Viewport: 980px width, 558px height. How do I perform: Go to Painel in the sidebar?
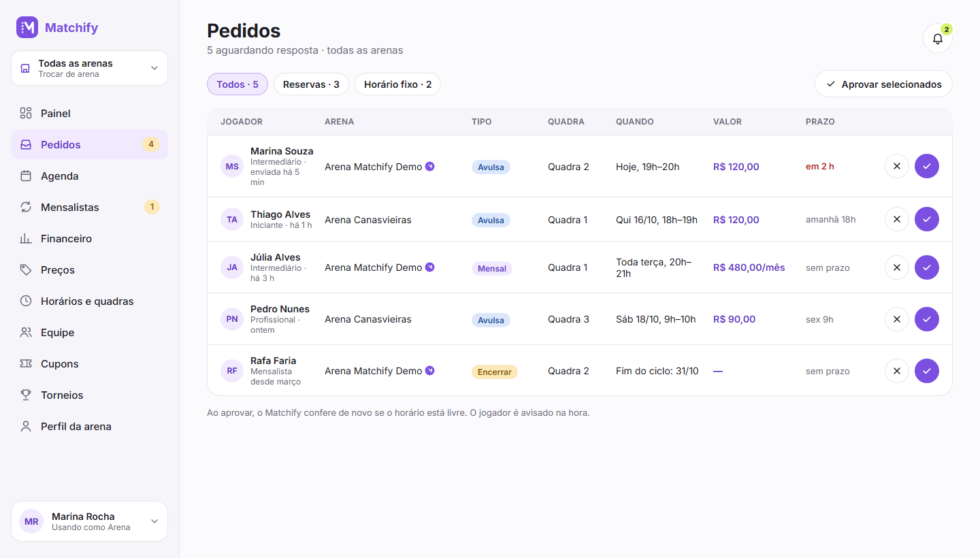pos(89,114)
